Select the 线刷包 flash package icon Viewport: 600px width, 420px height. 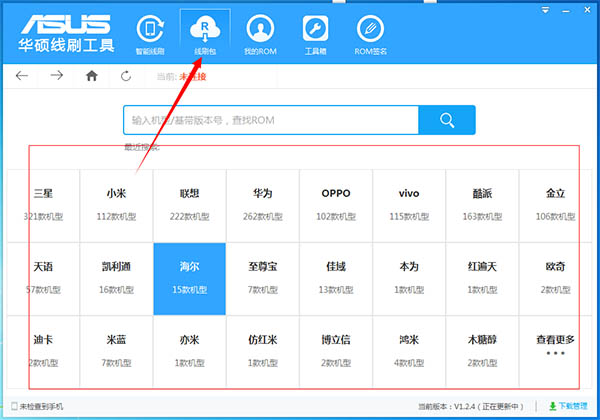(204, 33)
